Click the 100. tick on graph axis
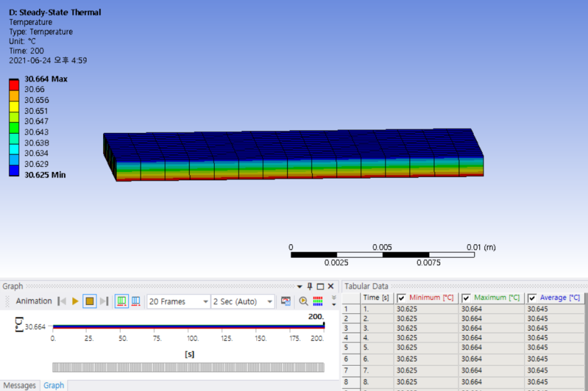588x391 pixels. [192, 338]
